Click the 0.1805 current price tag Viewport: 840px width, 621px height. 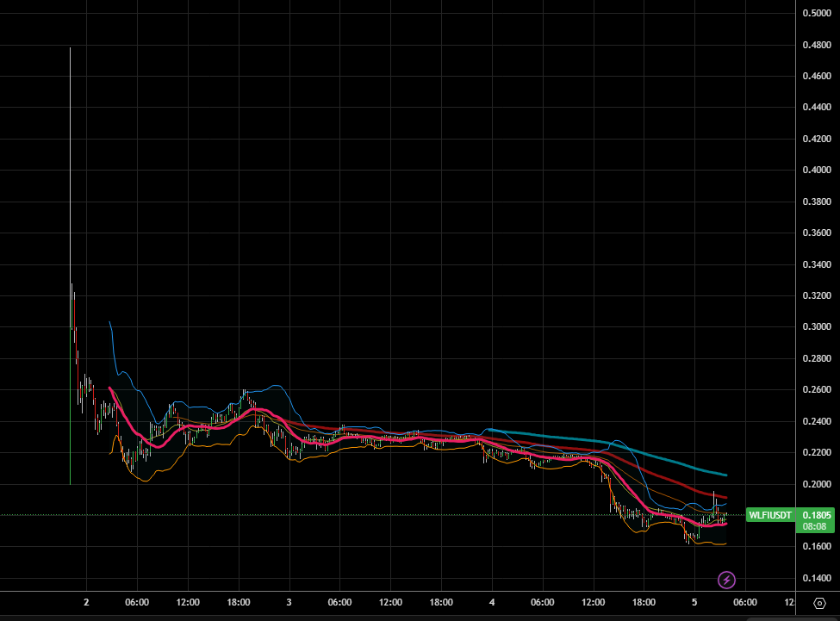coord(817,515)
